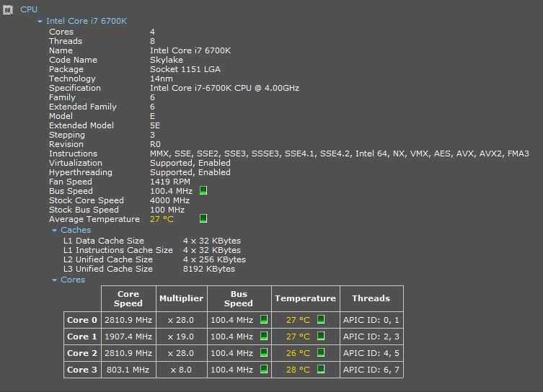Viewport: 543px width, 392px height.
Task: Open Core 2 temperature graph icon
Action: pyautogui.click(x=321, y=352)
